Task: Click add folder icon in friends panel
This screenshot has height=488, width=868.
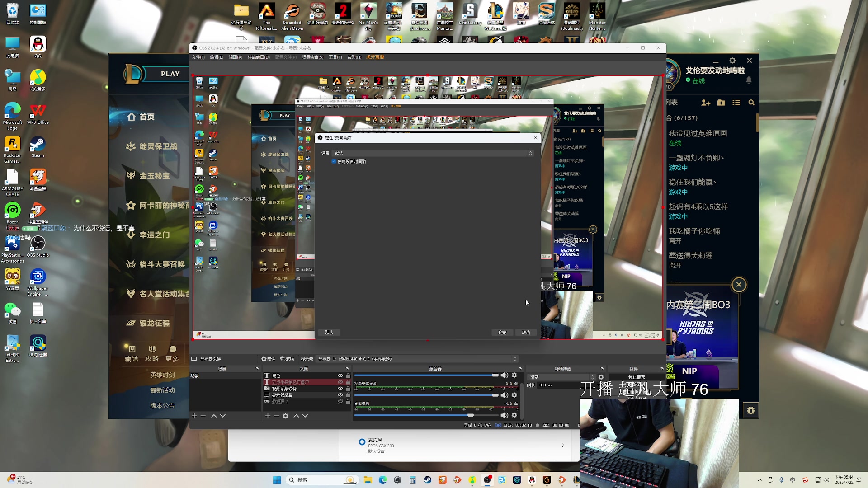Action: (x=721, y=103)
